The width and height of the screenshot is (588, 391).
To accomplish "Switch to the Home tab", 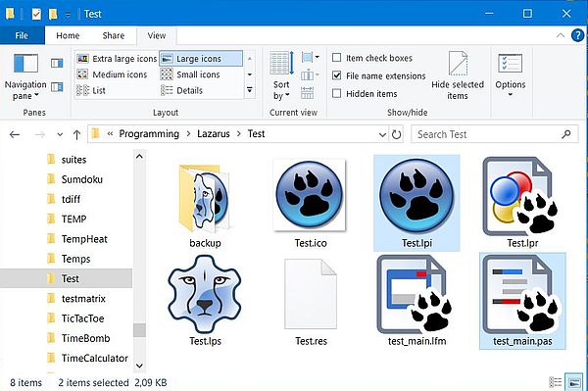I will coord(68,35).
